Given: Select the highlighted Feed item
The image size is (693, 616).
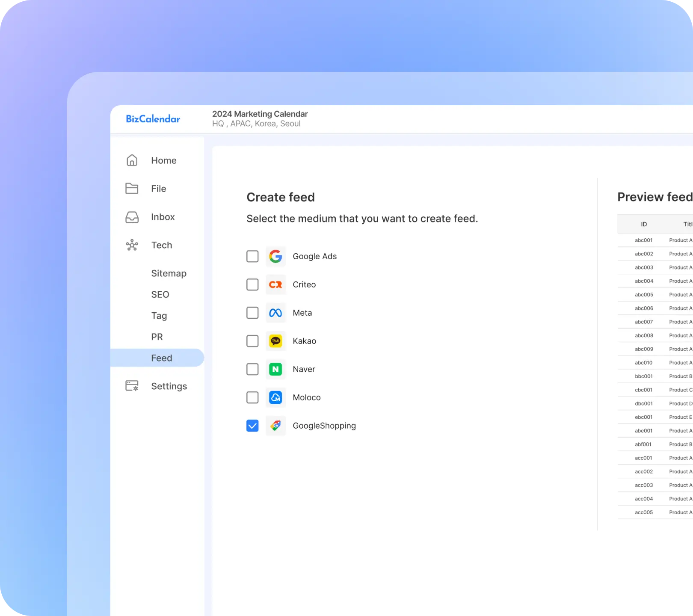Looking at the screenshot, I should click(x=157, y=358).
